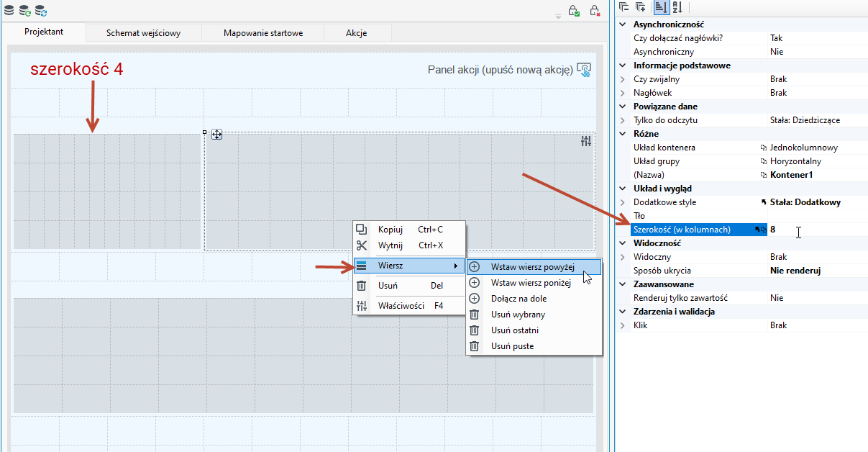The height and width of the screenshot is (452, 868).
Task: Expand all property categories in the grid
Action: (x=641, y=8)
